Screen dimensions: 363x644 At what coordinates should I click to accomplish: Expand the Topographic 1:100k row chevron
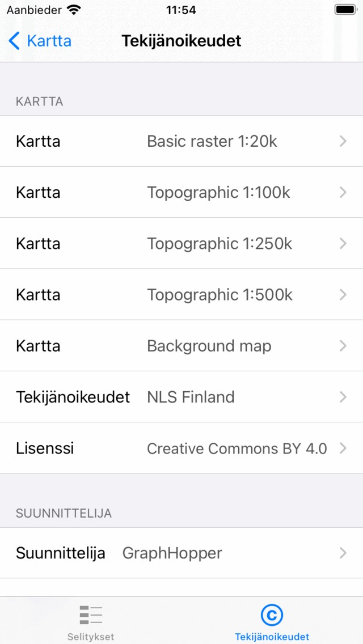pyautogui.click(x=343, y=193)
